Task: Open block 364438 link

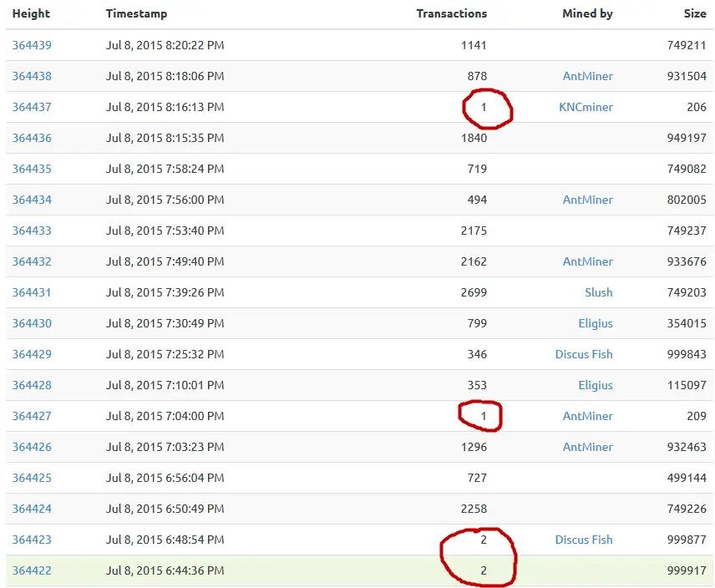Action: (32, 76)
